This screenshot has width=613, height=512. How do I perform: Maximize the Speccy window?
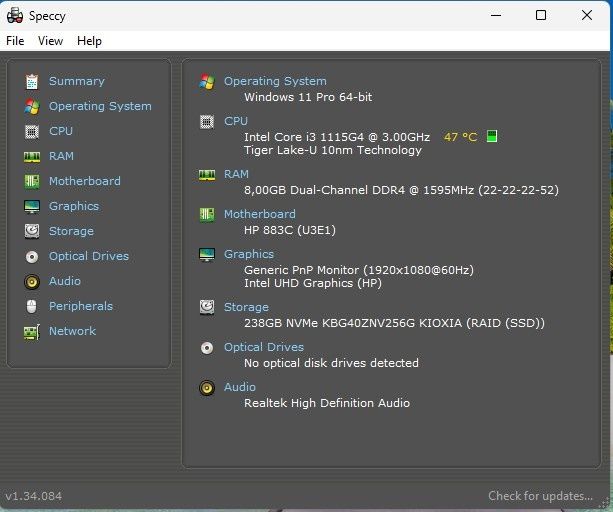point(541,15)
